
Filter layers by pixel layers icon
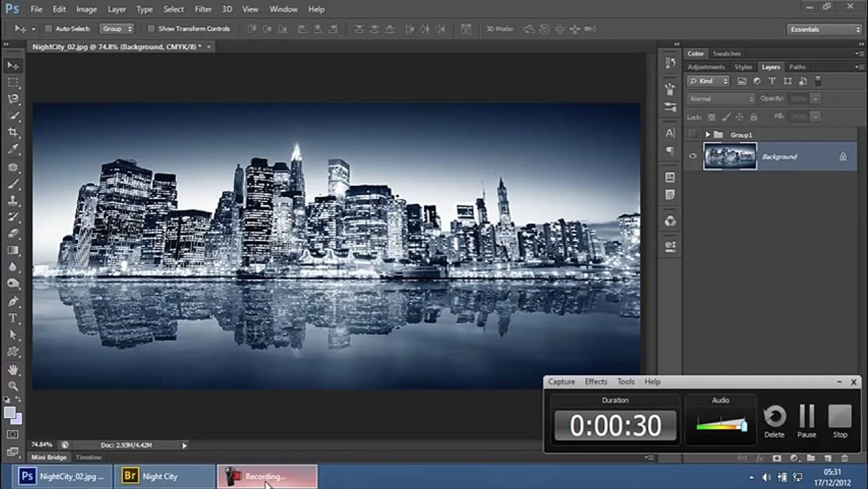[742, 81]
